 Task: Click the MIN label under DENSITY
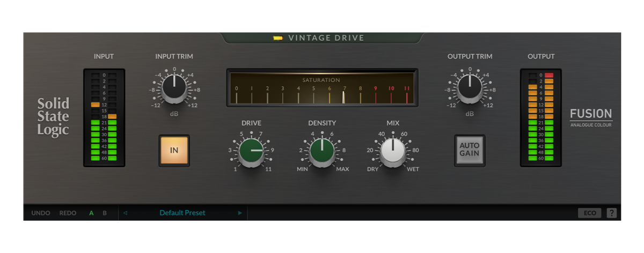[x=302, y=169]
